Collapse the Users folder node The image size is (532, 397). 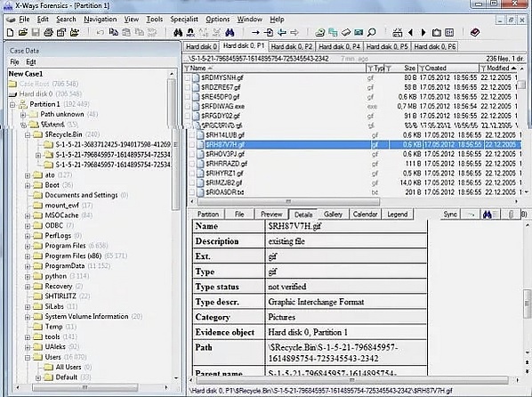[28, 358]
